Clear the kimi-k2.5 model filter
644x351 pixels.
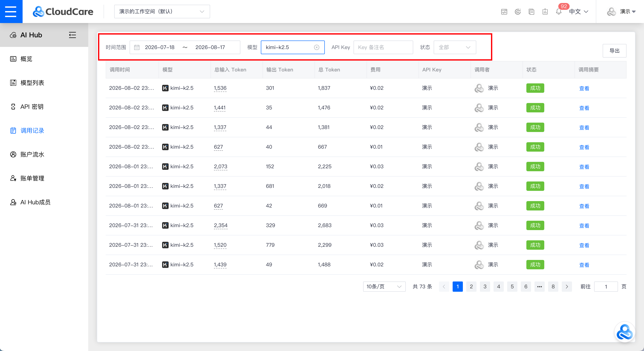coord(316,47)
